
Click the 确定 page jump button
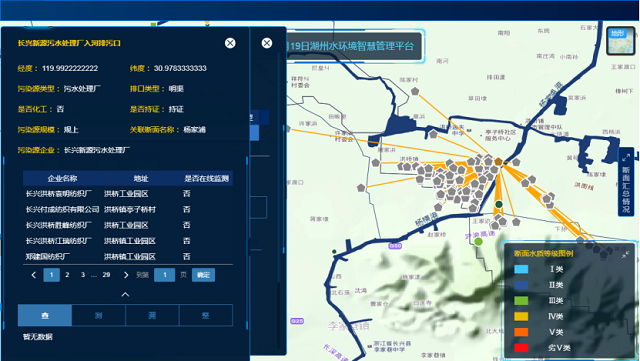click(203, 275)
